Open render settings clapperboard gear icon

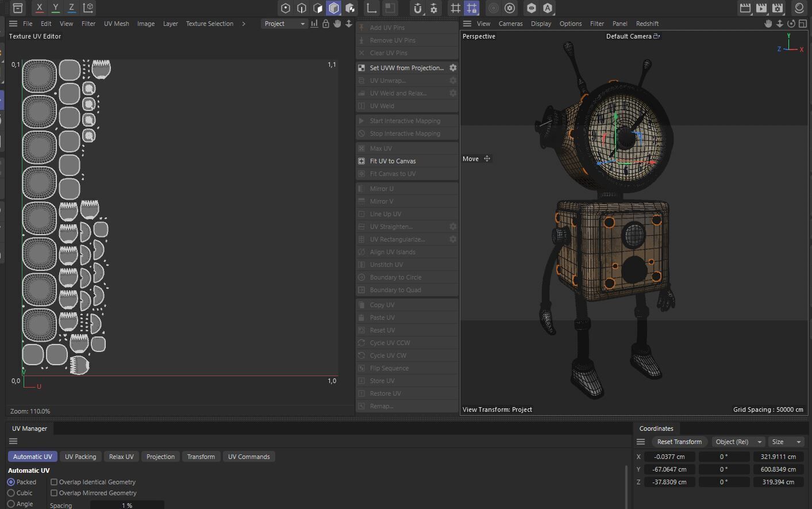click(778, 8)
